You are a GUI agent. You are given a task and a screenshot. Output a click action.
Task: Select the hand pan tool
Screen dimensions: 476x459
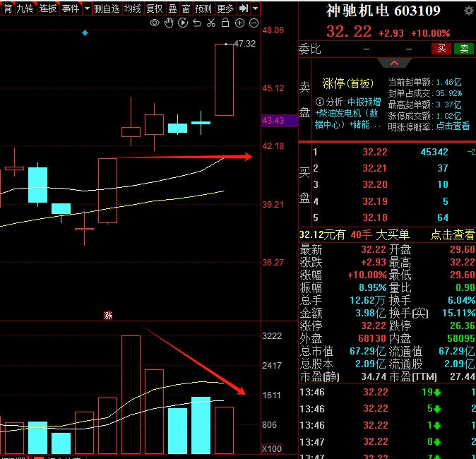pos(169,23)
